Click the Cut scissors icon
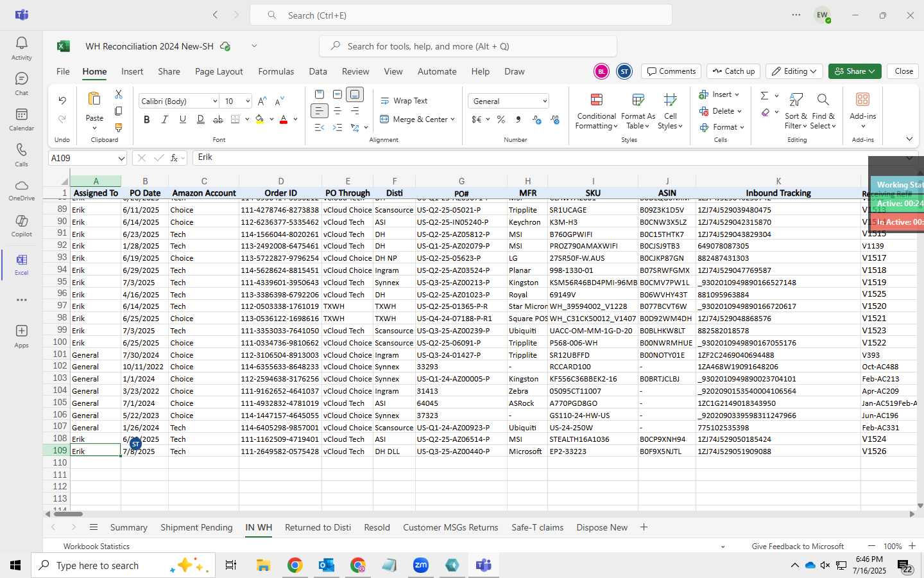The width and height of the screenshot is (924, 578). coord(118,94)
